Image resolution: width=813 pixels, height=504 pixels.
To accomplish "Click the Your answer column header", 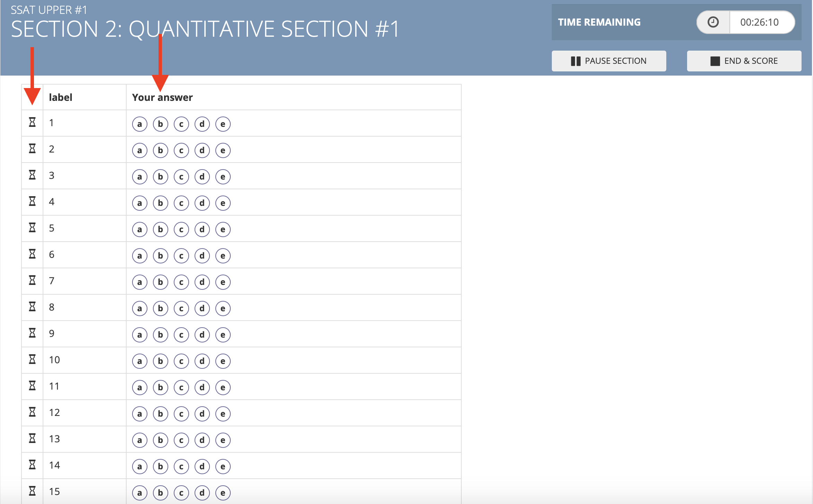I will coord(162,97).
